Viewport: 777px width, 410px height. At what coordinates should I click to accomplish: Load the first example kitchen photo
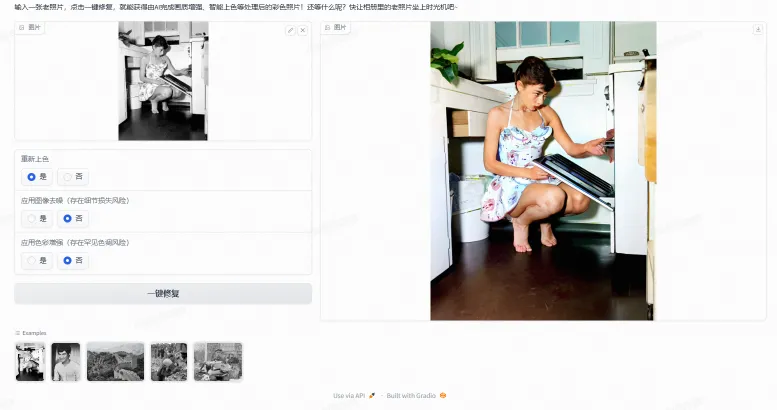(30, 362)
